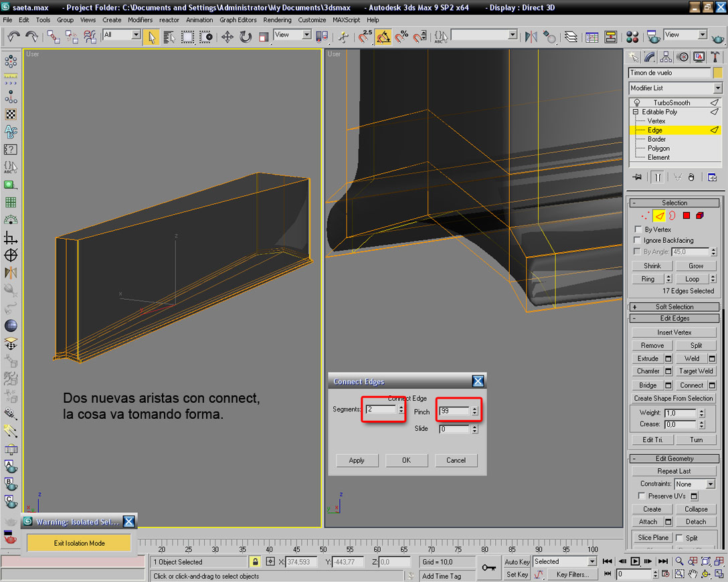Switch to the Motion command panel tab
728x582 pixels.
coord(682,57)
